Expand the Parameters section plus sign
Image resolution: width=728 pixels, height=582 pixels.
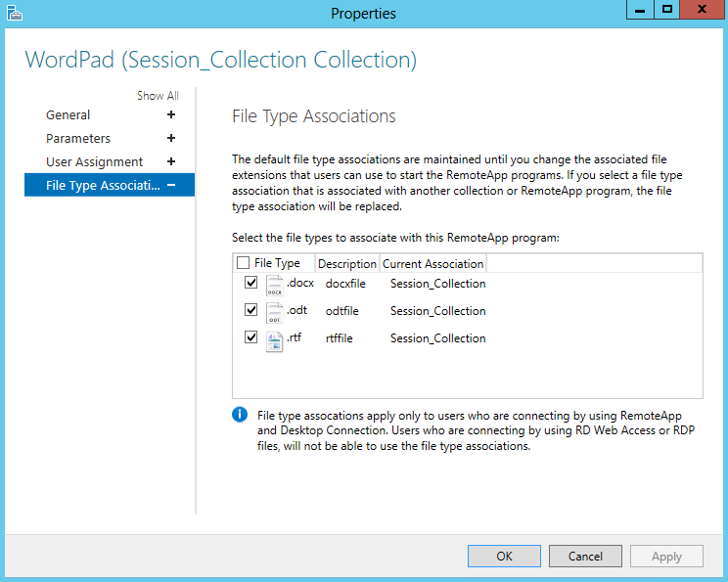pos(171,138)
